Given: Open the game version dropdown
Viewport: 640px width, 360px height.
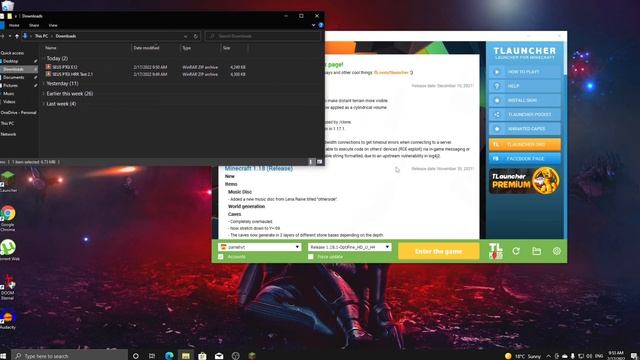Looking at the screenshot, I should click(349, 247).
